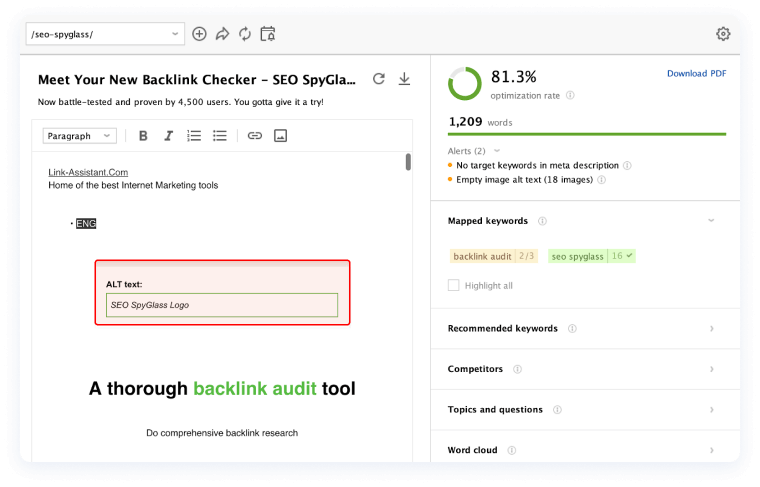
Task: Insert an image in the editor
Action: [281, 136]
